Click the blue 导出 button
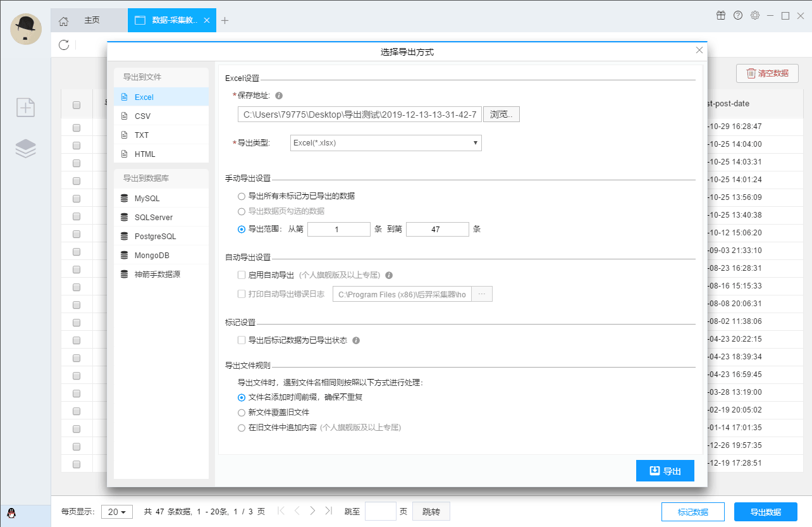 665,471
